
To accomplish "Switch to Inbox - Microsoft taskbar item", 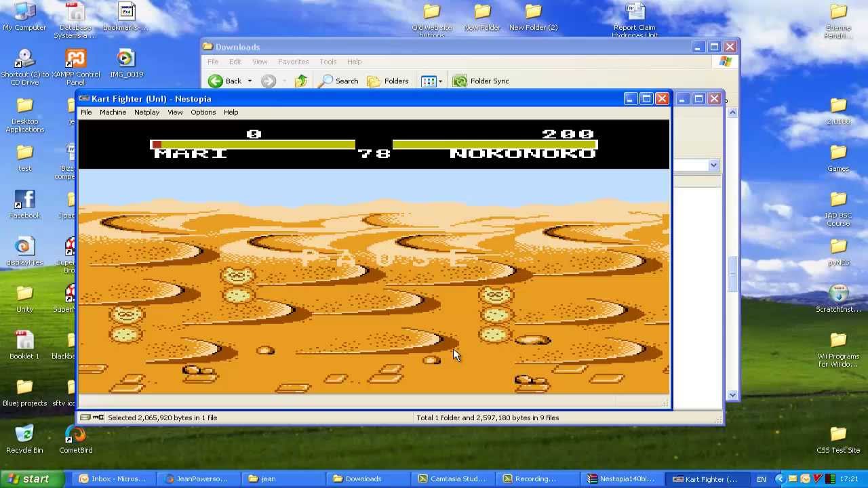I will [113, 479].
